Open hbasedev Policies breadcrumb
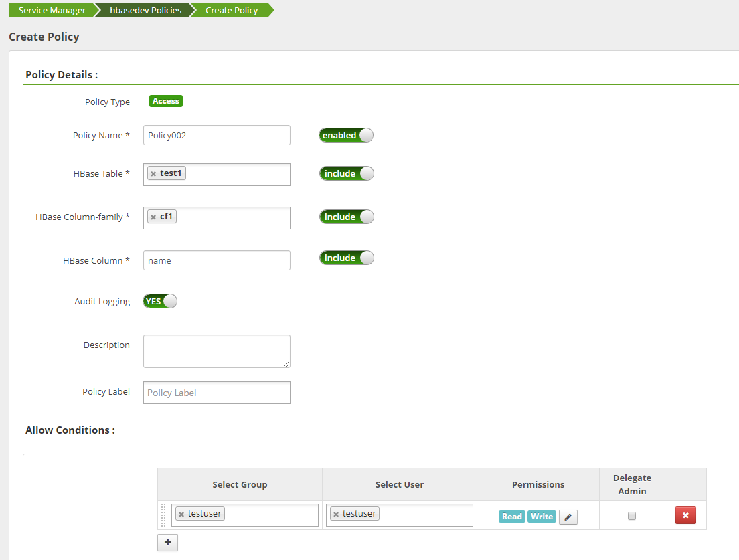 (x=146, y=10)
